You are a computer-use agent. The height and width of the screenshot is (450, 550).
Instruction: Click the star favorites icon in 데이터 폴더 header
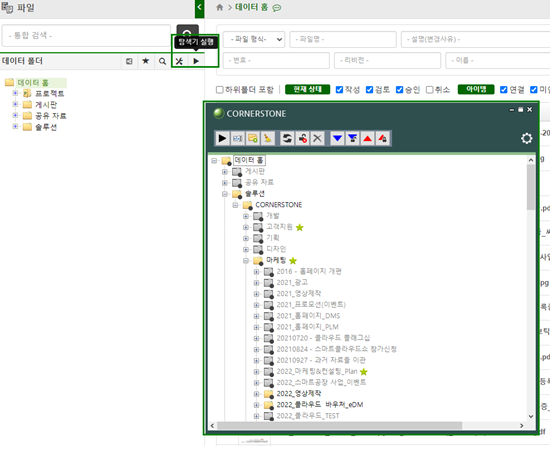[146, 61]
